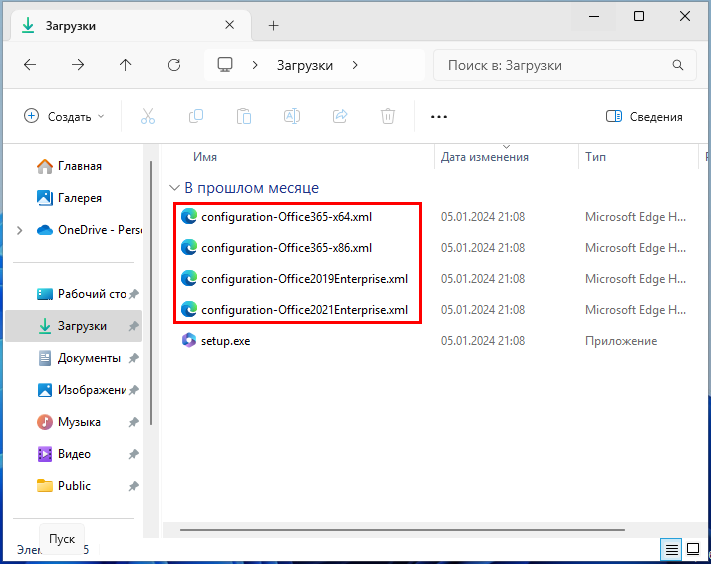Click chevron before Загрузки in address bar

click(255, 65)
